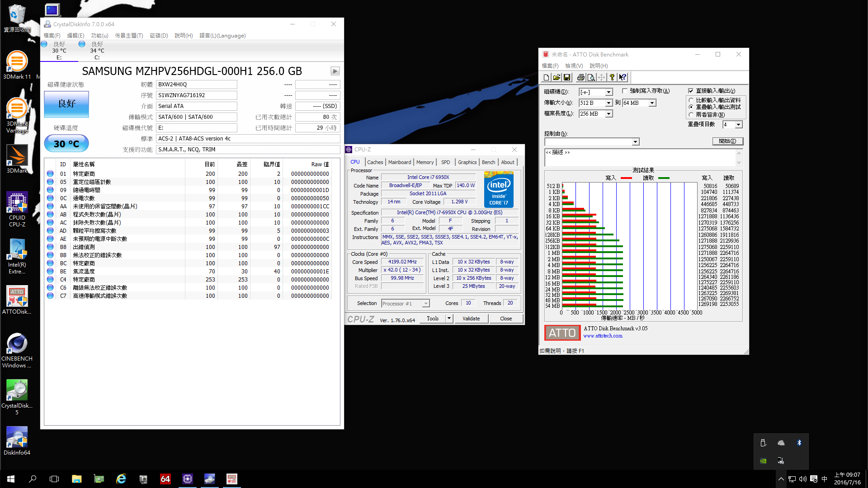This screenshot has height=488, width=868.
Task: Open the CPUID CPU-Z desktop icon
Action: pos(17,209)
